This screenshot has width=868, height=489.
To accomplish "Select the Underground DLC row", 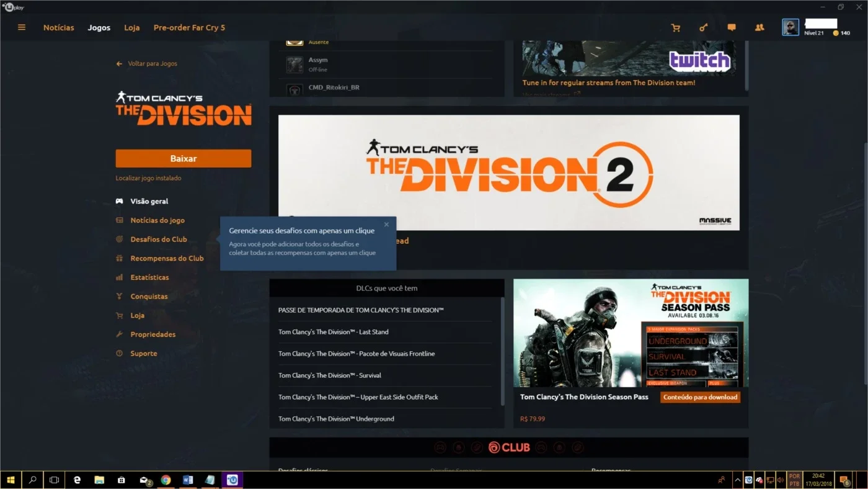I will pos(384,419).
